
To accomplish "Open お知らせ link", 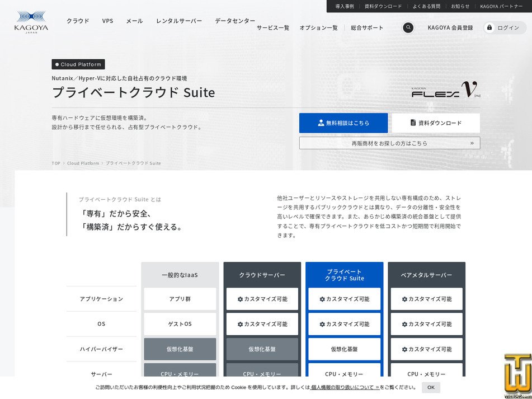I will tap(460, 6).
